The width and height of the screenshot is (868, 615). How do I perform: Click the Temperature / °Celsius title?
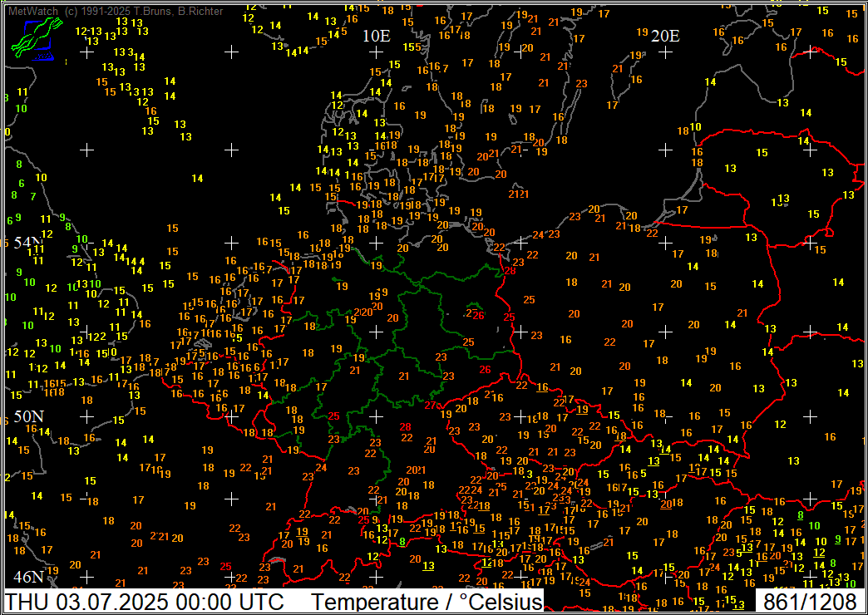click(x=427, y=602)
